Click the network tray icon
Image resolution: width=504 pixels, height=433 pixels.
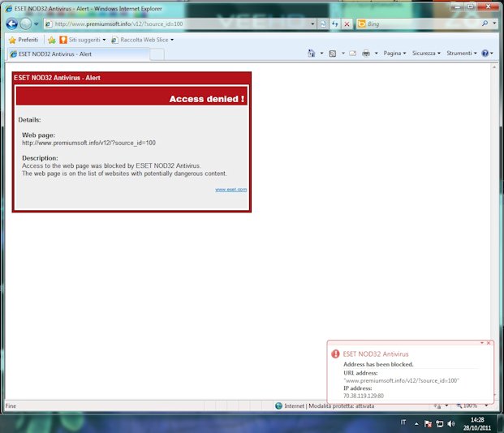tap(439, 424)
